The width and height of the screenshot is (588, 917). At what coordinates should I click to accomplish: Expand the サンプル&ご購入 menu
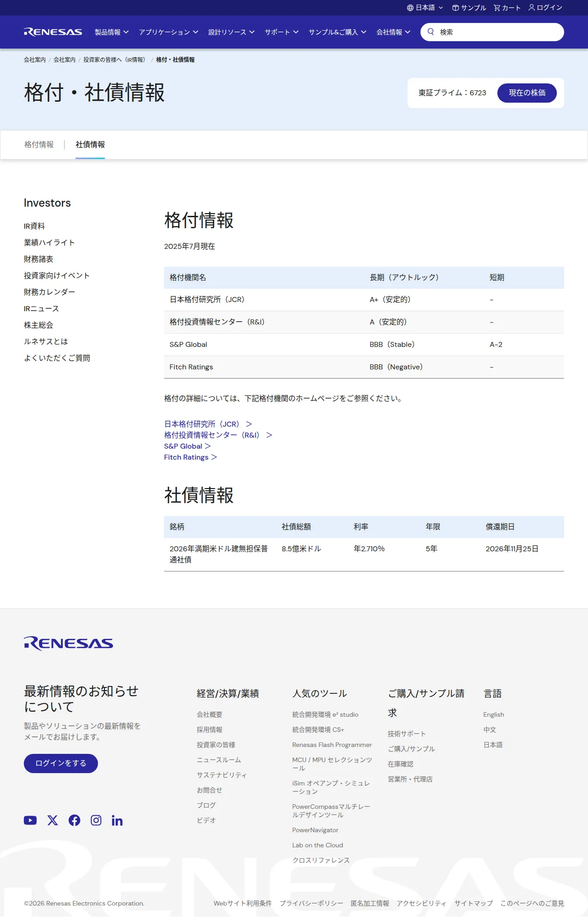pyautogui.click(x=338, y=32)
